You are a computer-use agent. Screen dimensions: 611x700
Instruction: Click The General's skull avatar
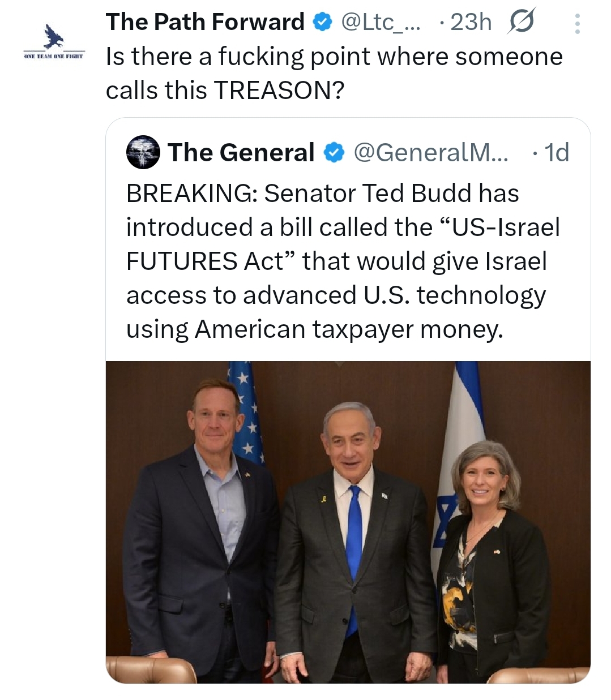tap(143, 152)
